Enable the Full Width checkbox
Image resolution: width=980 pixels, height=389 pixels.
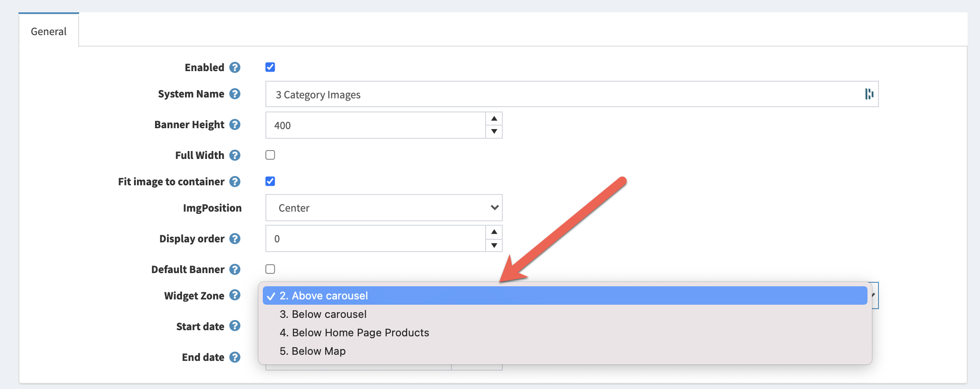[x=270, y=155]
